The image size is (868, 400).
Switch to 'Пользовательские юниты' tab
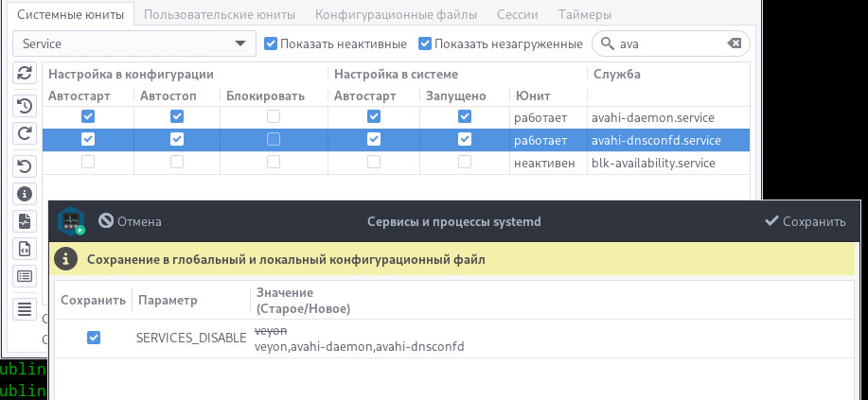tap(220, 14)
